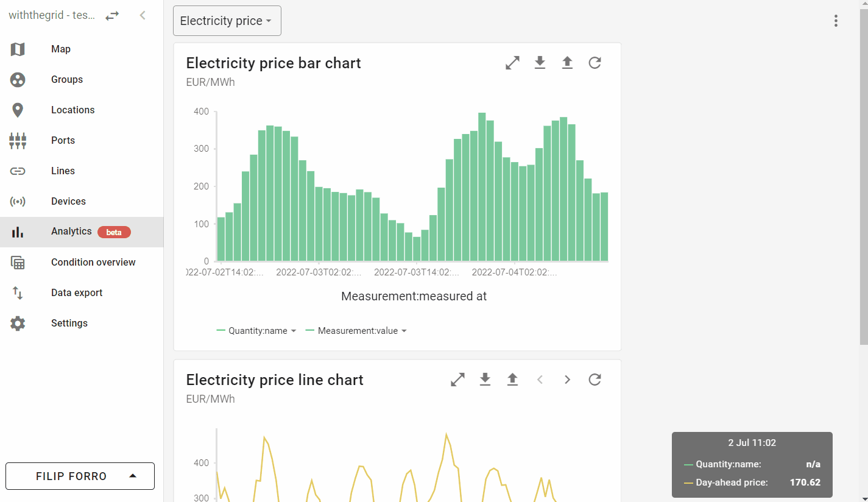Open the Data export page
The image size is (868, 502).
pyautogui.click(x=77, y=293)
